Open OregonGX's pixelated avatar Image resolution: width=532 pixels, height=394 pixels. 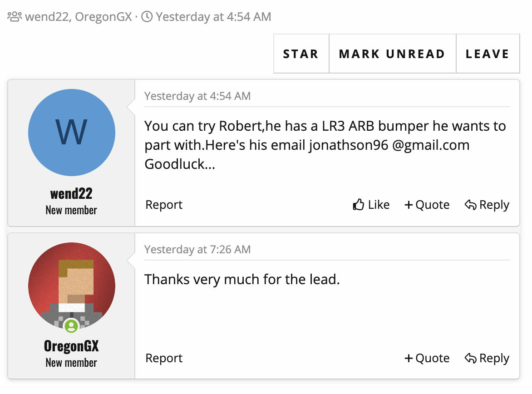coord(72,285)
